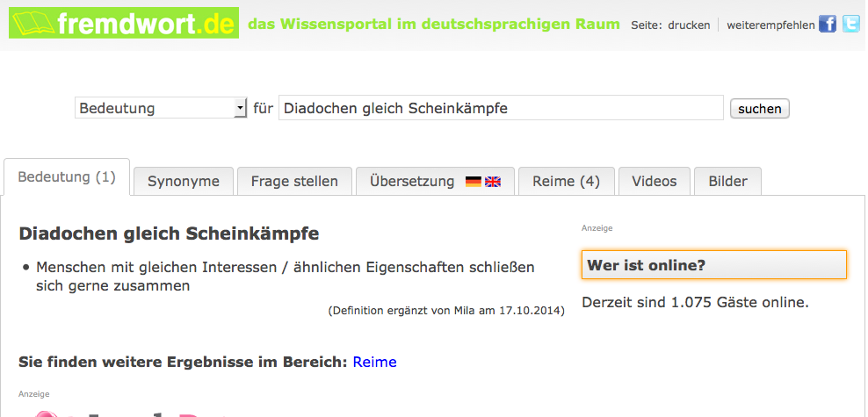The width and height of the screenshot is (868, 417).
Task: Go to the Übersetzung tab
Action: click(413, 182)
